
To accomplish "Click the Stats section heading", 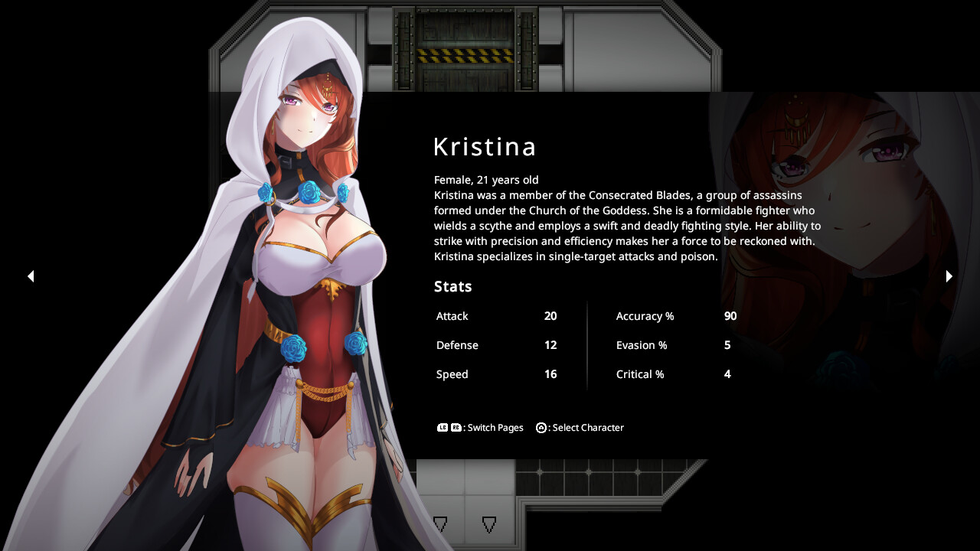I will click(x=452, y=287).
